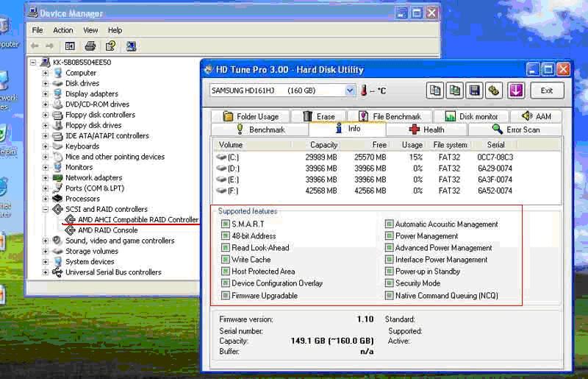Open the HD Tune options (tools) icon
588x379 pixels.
coord(494,91)
